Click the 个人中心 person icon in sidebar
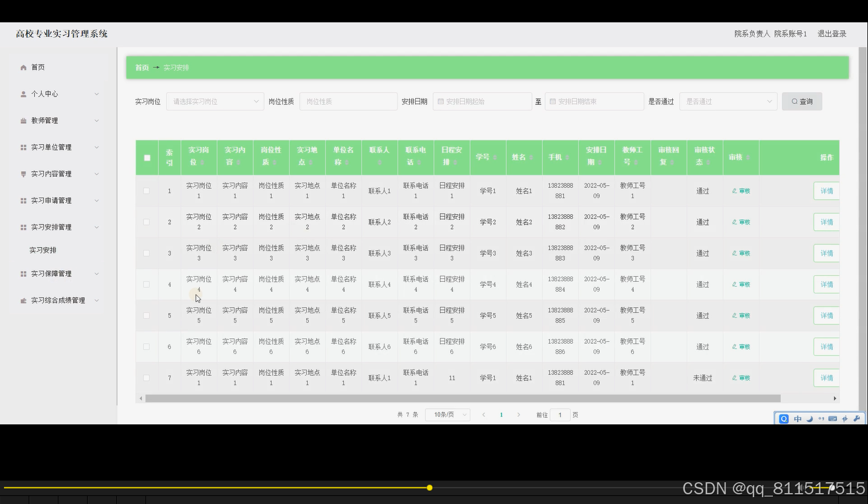Image resolution: width=868 pixels, height=504 pixels. click(x=23, y=94)
